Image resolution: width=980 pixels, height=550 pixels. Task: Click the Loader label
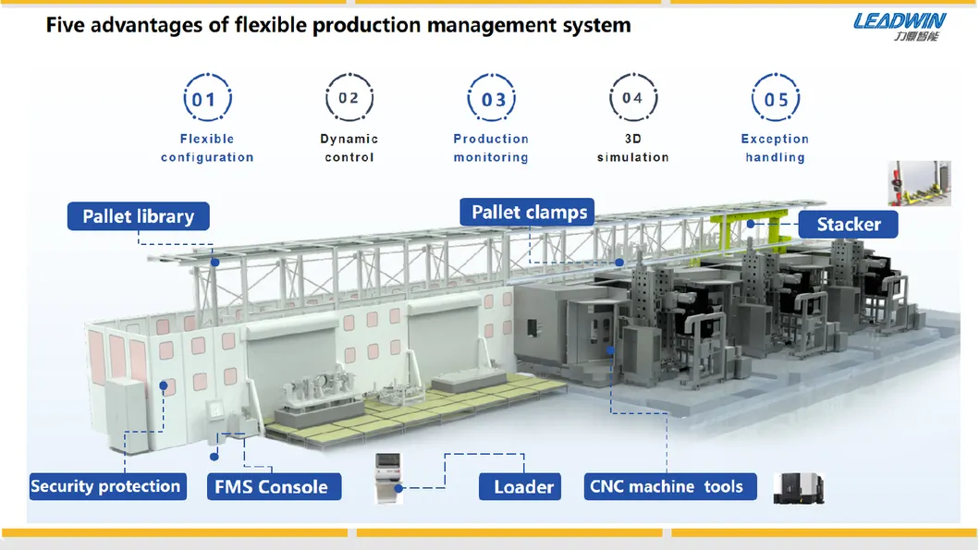(x=523, y=487)
